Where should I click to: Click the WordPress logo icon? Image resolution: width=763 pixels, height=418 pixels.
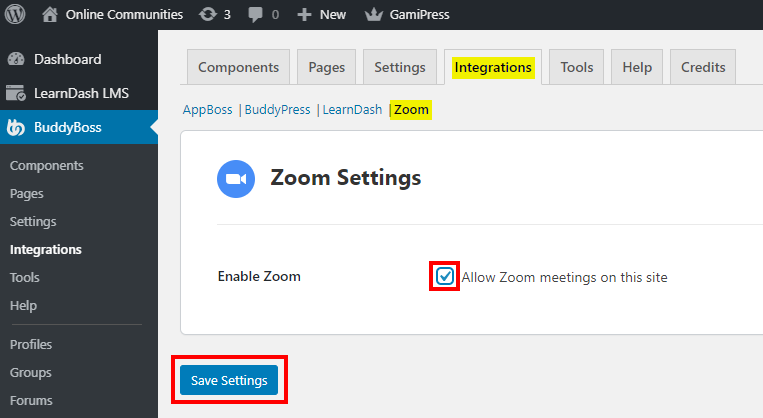point(16,15)
